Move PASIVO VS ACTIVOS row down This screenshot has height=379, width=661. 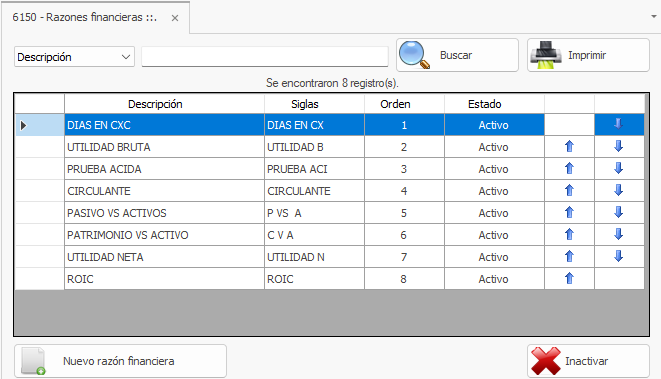click(618, 212)
